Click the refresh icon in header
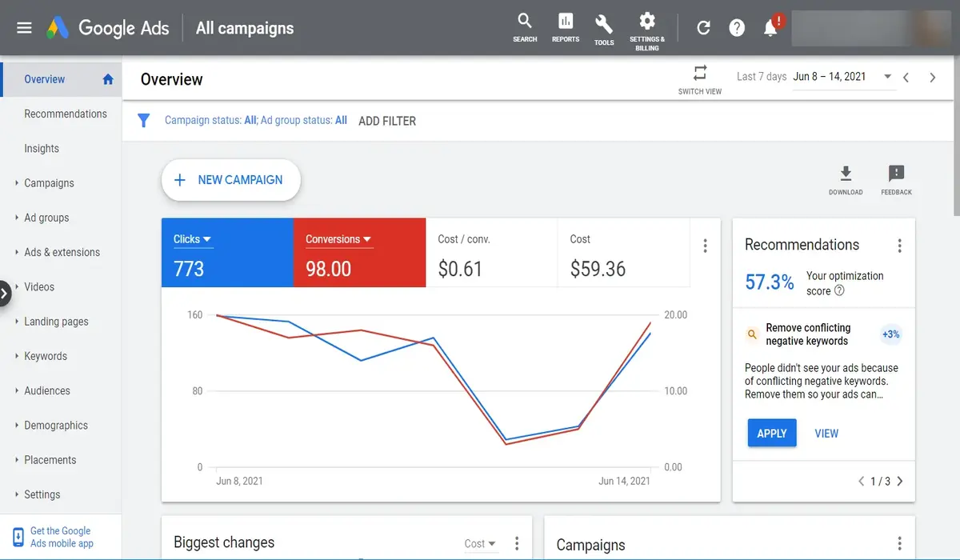 [703, 28]
